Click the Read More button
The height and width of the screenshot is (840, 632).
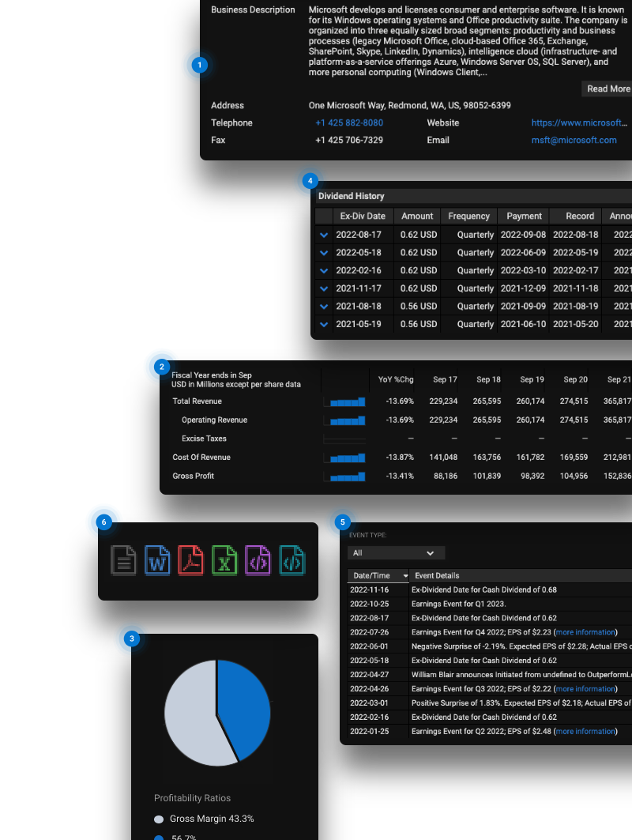pos(608,89)
